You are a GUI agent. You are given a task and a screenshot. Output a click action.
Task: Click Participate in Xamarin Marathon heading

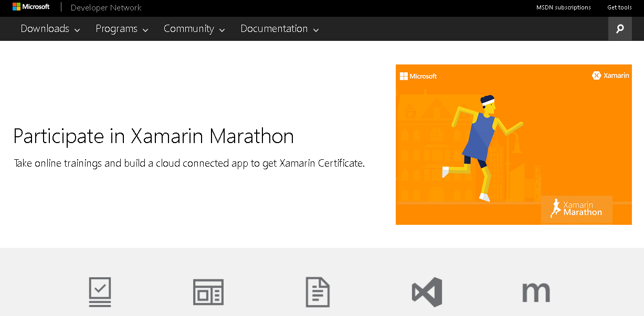(x=153, y=136)
